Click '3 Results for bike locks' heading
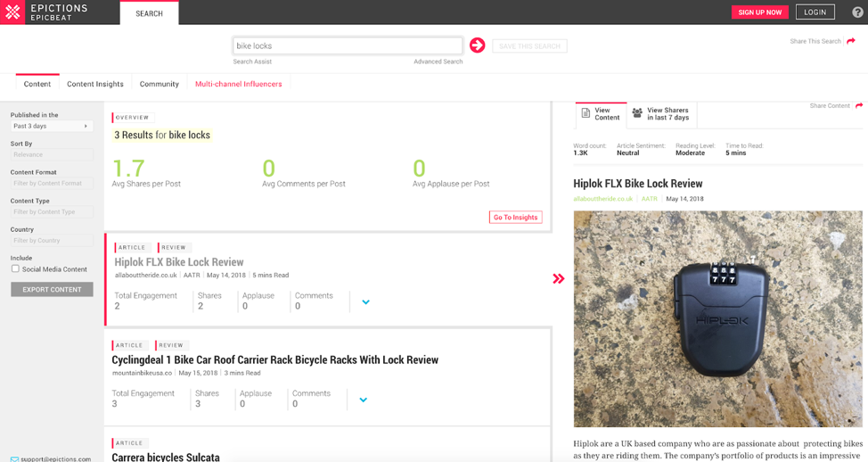 pyautogui.click(x=162, y=136)
